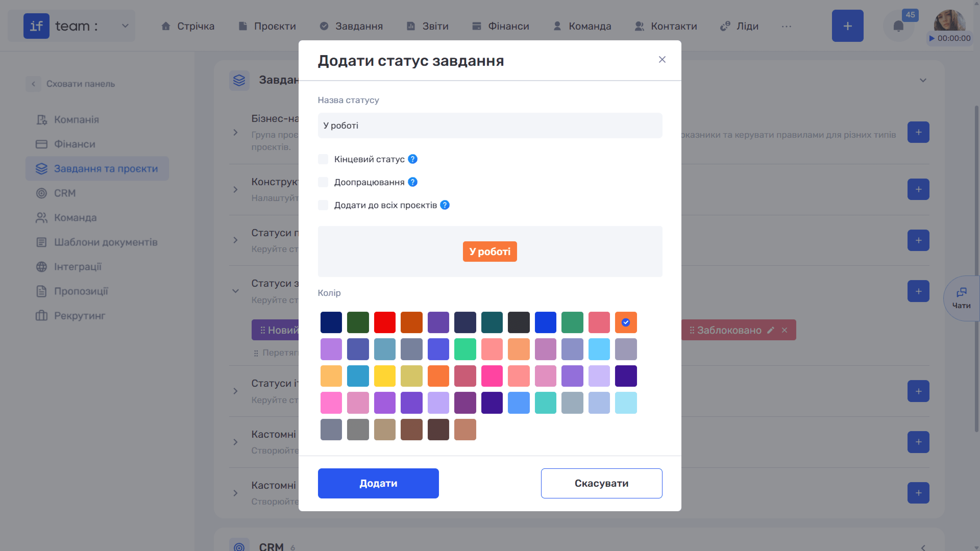Open Інтеграції in sidebar
The image size is (980, 551).
[x=78, y=267]
